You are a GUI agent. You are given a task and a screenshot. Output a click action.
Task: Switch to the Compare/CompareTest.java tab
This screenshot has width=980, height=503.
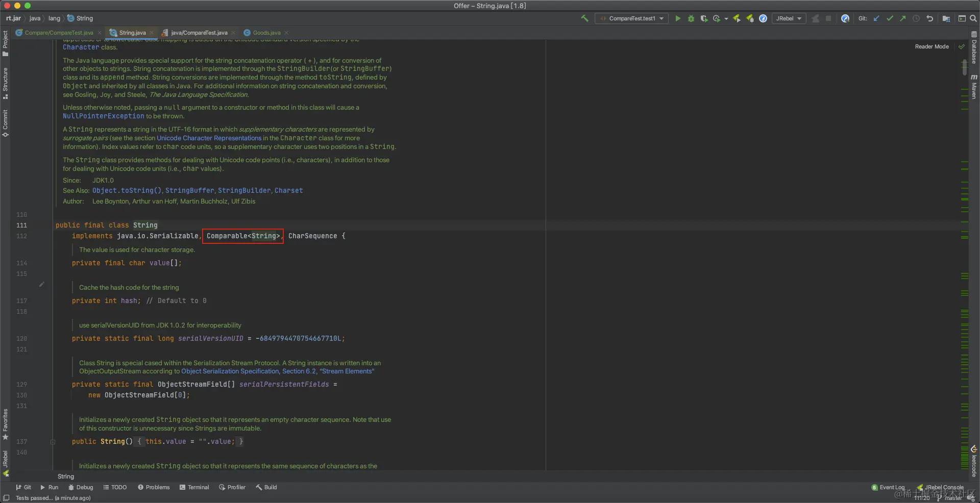coord(59,33)
